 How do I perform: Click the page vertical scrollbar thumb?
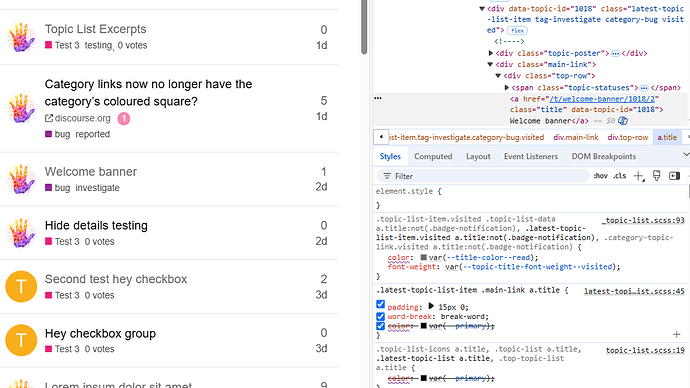364,26
